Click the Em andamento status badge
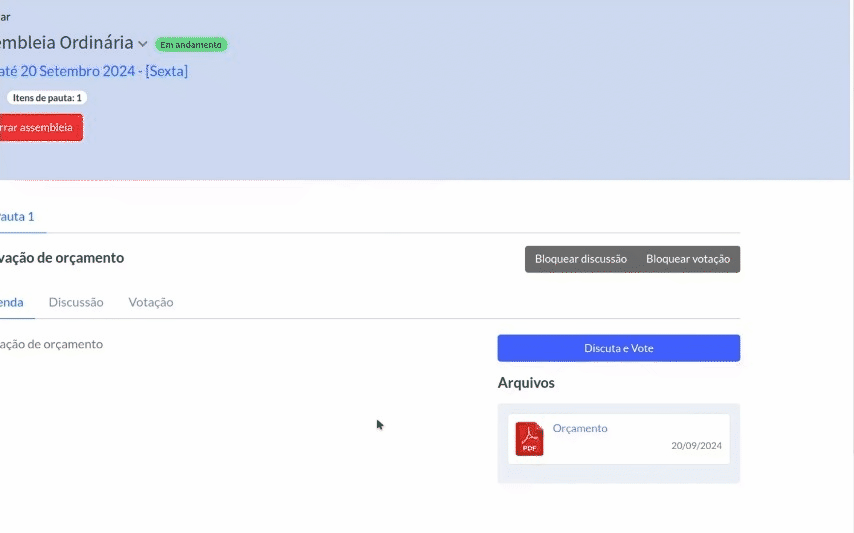This screenshot has width=854, height=533. tap(191, 45)
